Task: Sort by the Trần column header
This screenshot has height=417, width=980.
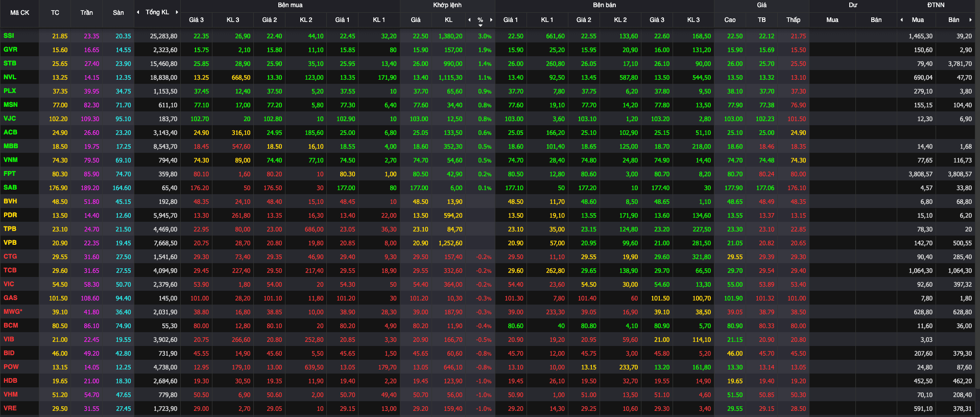Action: pos(86,13)
